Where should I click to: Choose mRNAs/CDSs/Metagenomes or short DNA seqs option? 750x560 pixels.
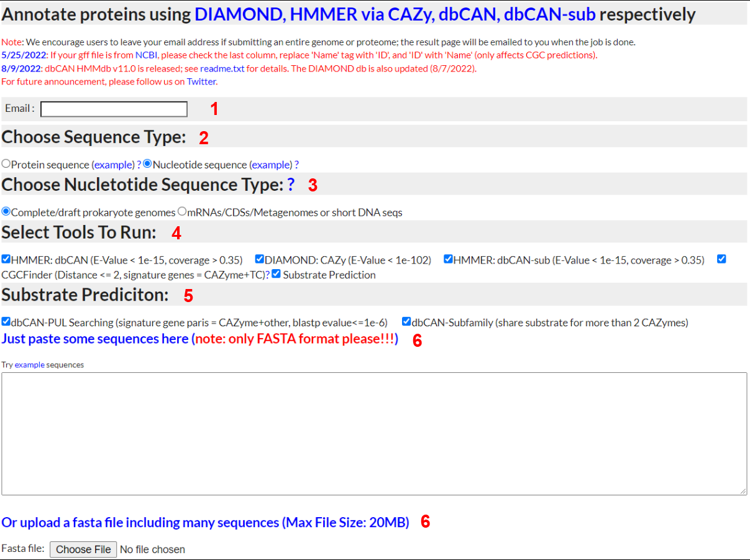pyautogui.click(x=182, y=211)
